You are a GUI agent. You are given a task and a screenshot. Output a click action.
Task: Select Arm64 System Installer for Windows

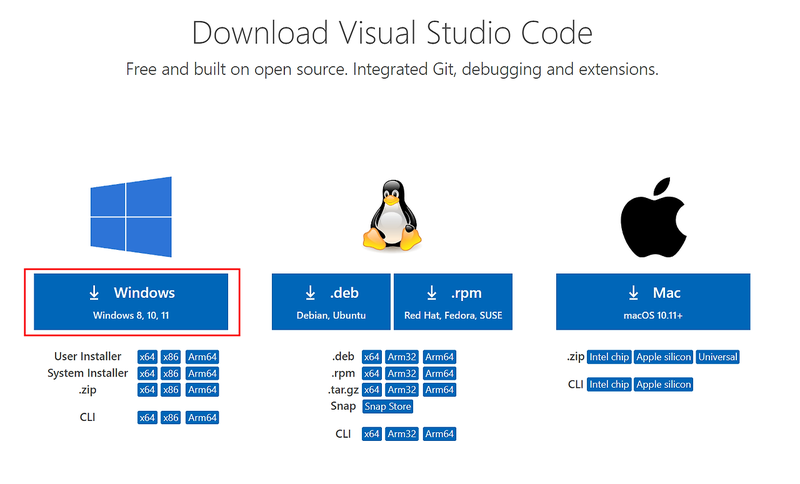[202, 373]
